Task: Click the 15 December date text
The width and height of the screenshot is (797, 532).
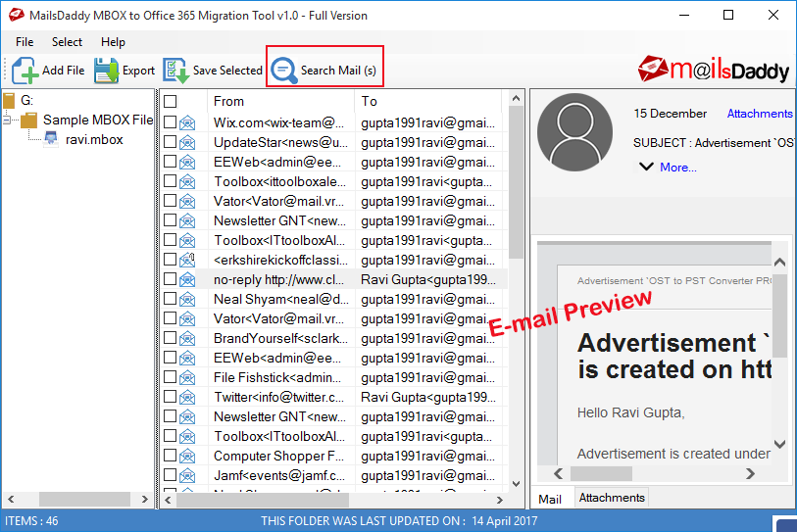Action: [x=670, y=114]
